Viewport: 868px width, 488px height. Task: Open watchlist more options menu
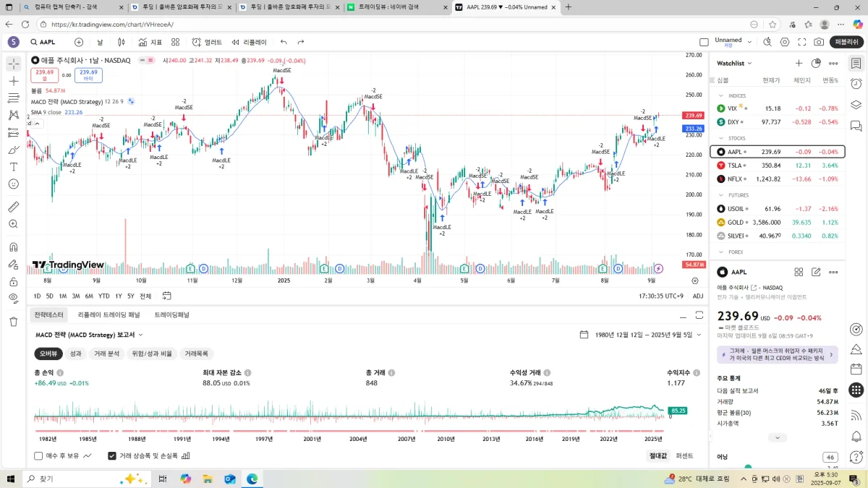point(833,64)
